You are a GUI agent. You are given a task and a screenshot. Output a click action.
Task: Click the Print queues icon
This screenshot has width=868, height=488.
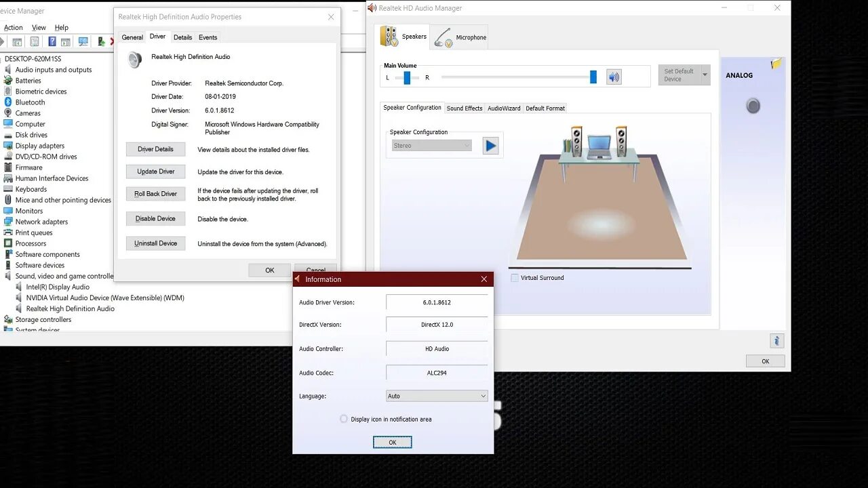point(8,232)
